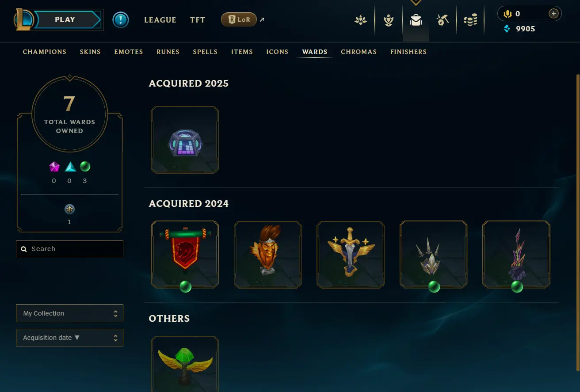Viewport: 580px width, 392px height.
Task: Open the Loot hammer icon
Action: pyautogui.click(x=443, y=20)
